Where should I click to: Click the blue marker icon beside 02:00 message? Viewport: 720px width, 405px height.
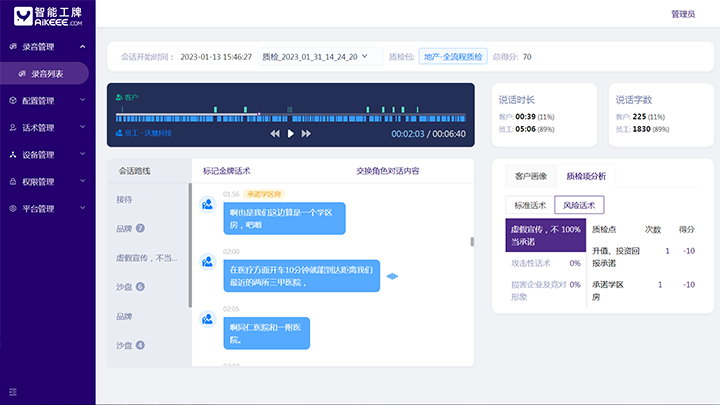pyautogui.click(x=392, y=276)
